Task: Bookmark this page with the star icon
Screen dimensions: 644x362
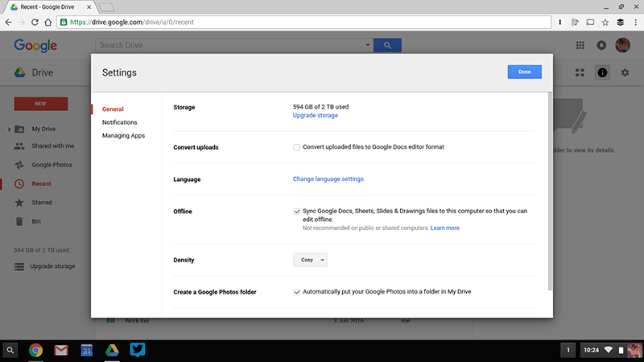Action: click(x=605, y=23)
